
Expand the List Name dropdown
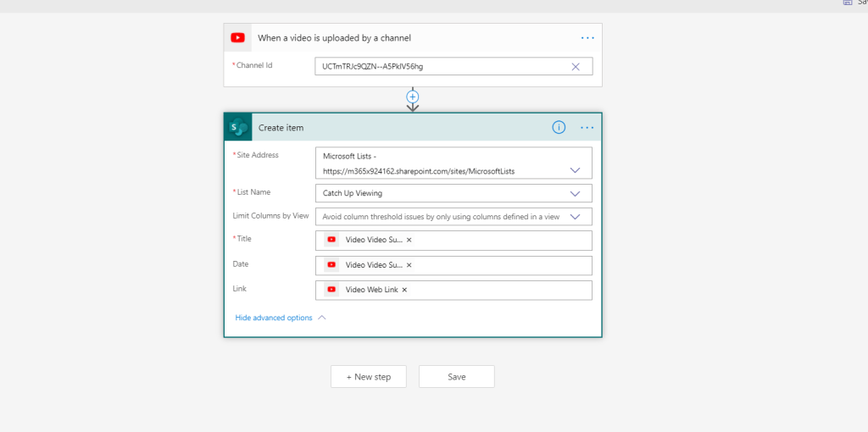pos(576,193)
